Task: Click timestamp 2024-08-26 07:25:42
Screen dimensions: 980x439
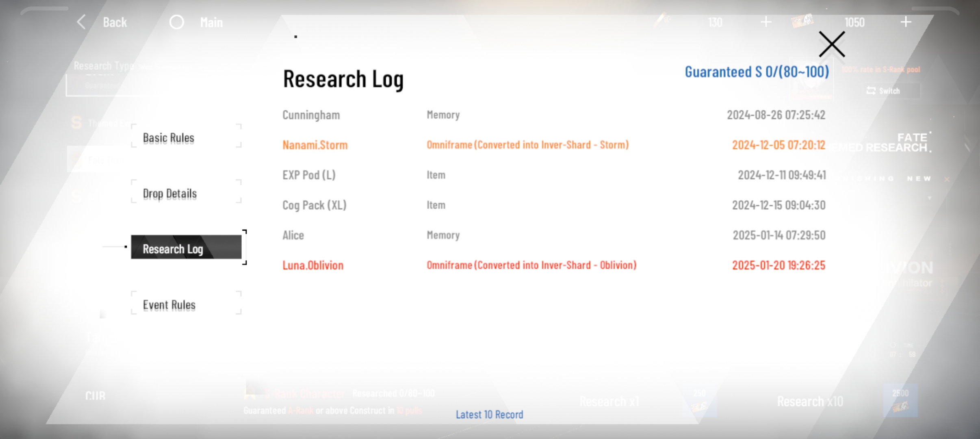Action: pos(776,115)
